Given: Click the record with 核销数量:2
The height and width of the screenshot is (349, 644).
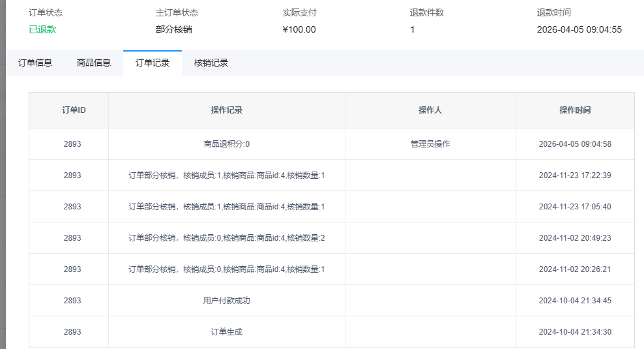Looking at the screenshot, I should [x=227, y=238].
